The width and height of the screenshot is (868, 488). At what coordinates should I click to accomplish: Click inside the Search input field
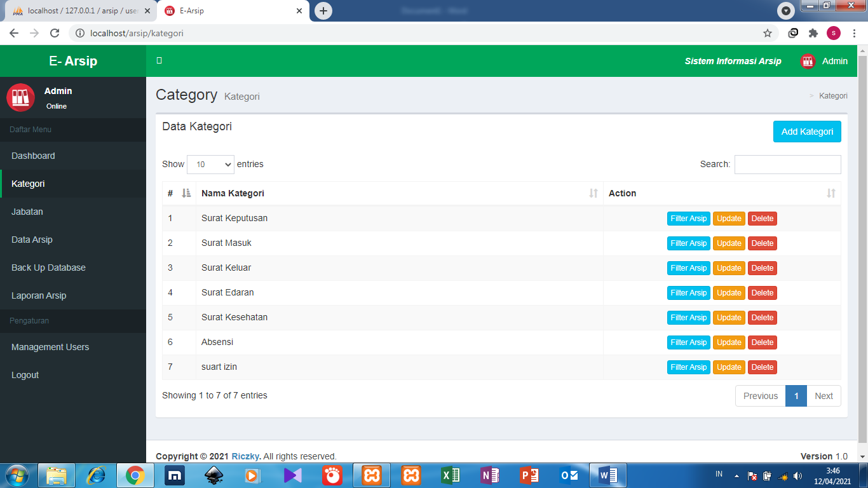click(x=787, y=164)
